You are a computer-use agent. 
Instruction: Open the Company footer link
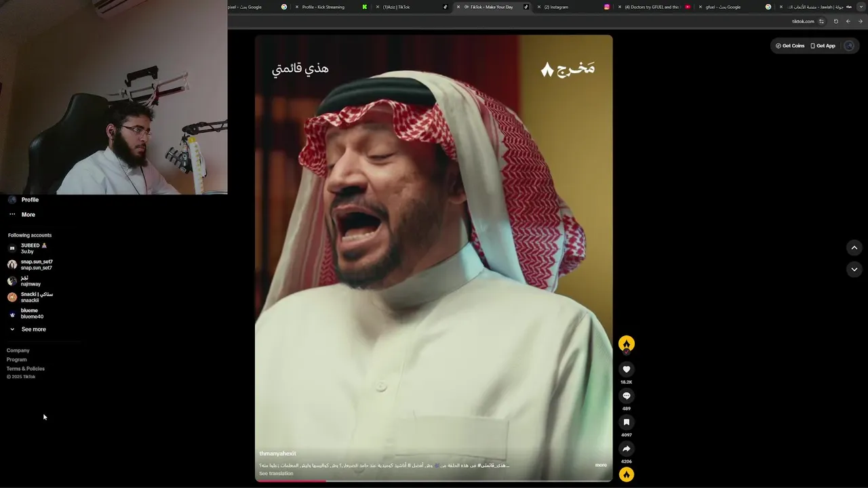coord(18,350)
